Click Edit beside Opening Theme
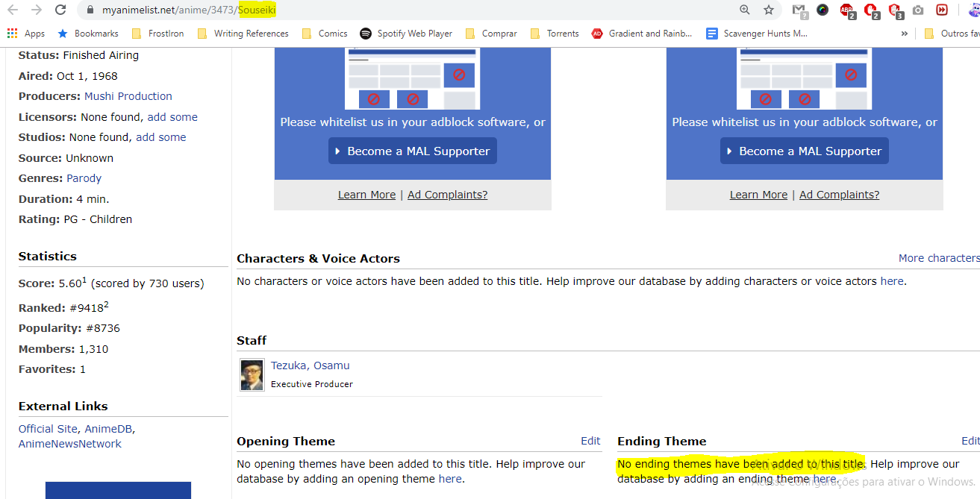Viewport: 980px width, 499px height. pos(590,441)
